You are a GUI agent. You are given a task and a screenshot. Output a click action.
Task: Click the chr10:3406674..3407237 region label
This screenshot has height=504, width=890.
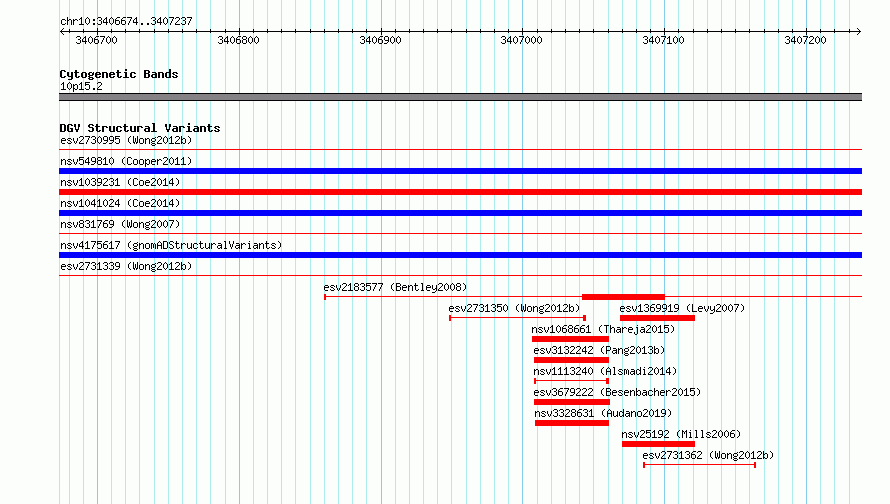coord(126,21)
